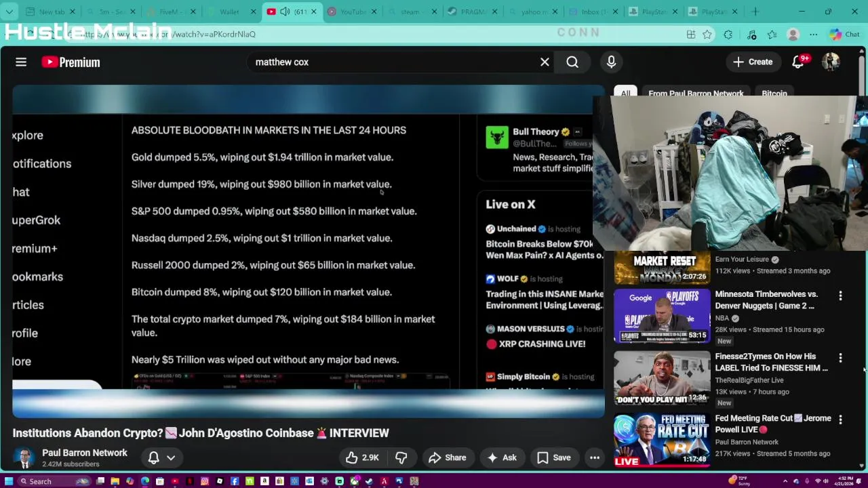The image size is (868, 488).
Task: Click the YouTube Premium logo
Action: pos(71,62)
